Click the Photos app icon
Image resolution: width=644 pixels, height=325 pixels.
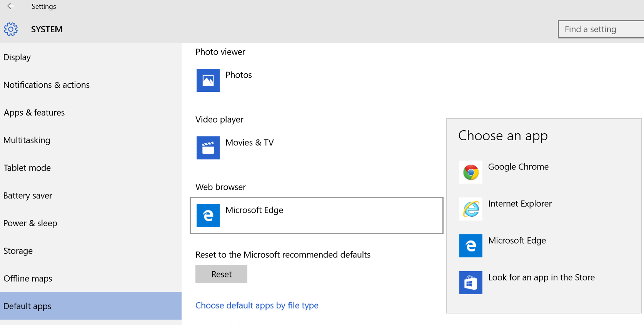(x=208, y=80)
